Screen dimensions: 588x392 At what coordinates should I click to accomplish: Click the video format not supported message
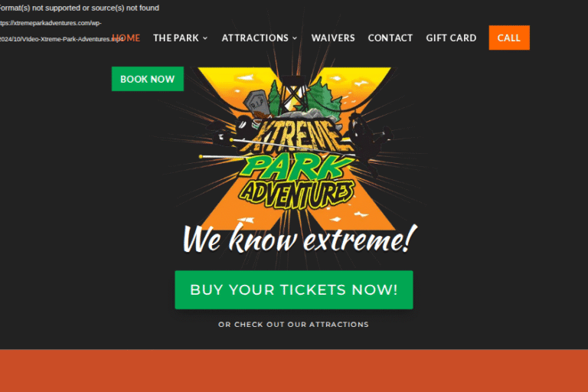[x=79, y=8]
